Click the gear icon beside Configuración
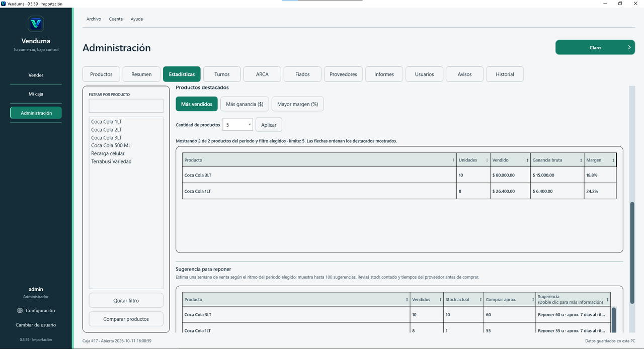This screenshot has width=644, height=349. click(x=20, y=311)
